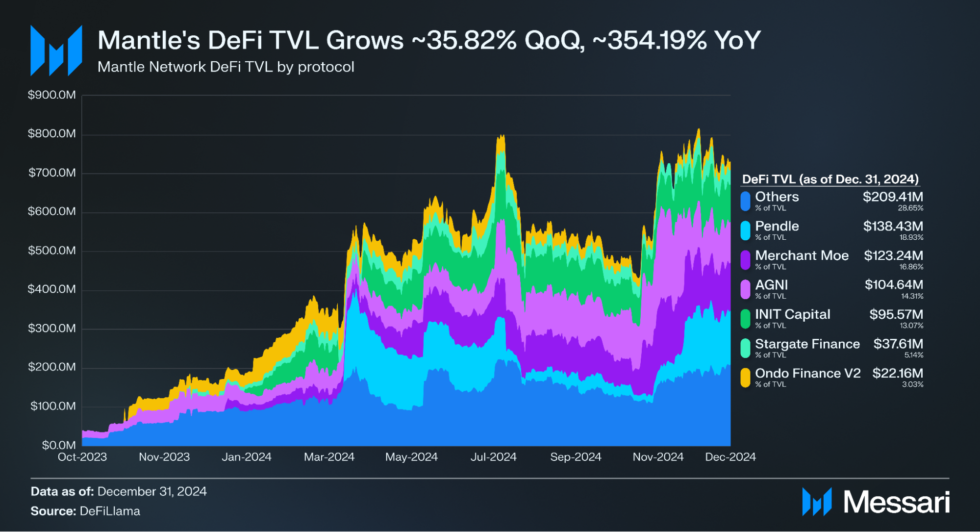Click the AGNI light purple legend swatch
Viewport: 980px width, 532px height.
[x=745, y=289]
